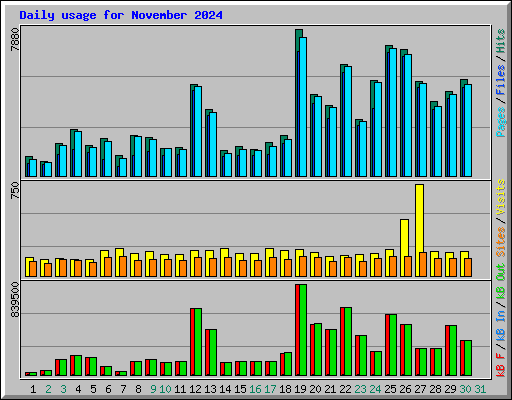This screenshot has height=400, width=512.
Task: Click day 15 on the x-axis
Action: [240, 389]
